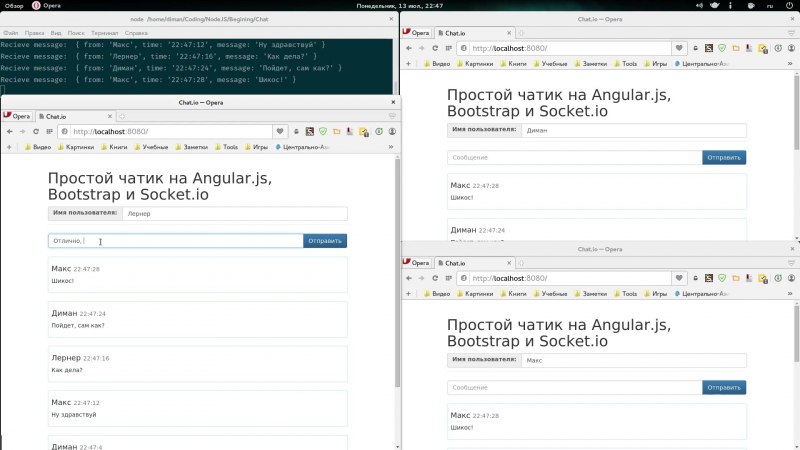The image size is (800, 450).
Task: Click green shield extension in Диман window
Action: (x=722, y=48)
